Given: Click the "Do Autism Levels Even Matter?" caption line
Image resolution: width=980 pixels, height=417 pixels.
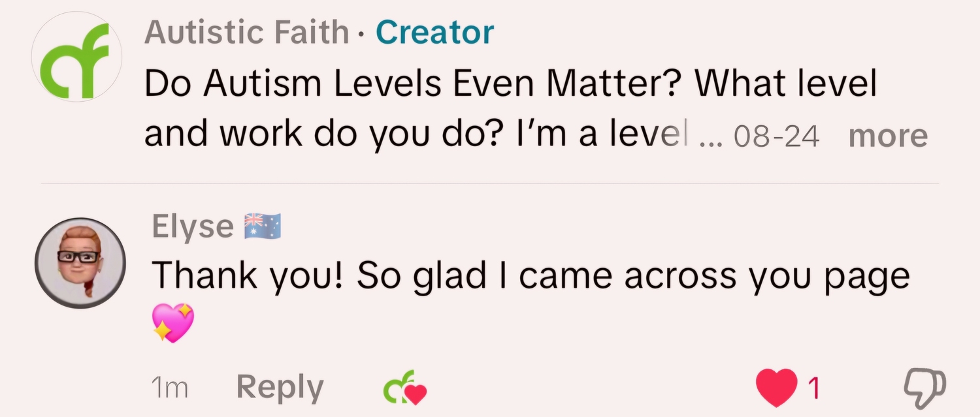Looking at the screenshot, I should (x=510, y=84).
